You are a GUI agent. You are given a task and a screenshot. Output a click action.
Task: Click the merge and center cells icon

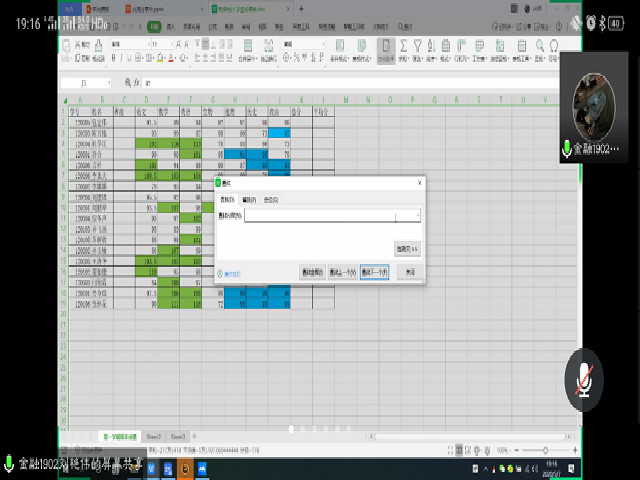(x=248, y=49)
